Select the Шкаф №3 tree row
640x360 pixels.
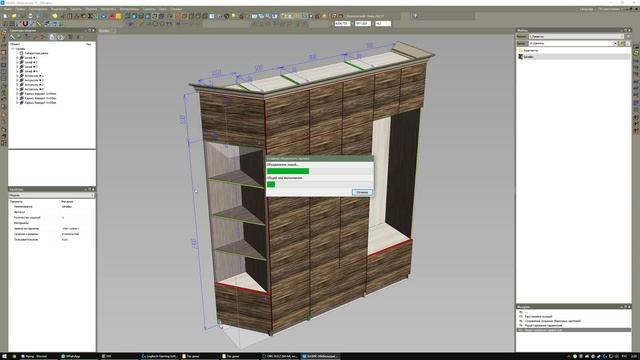click(x=31, y=67)
